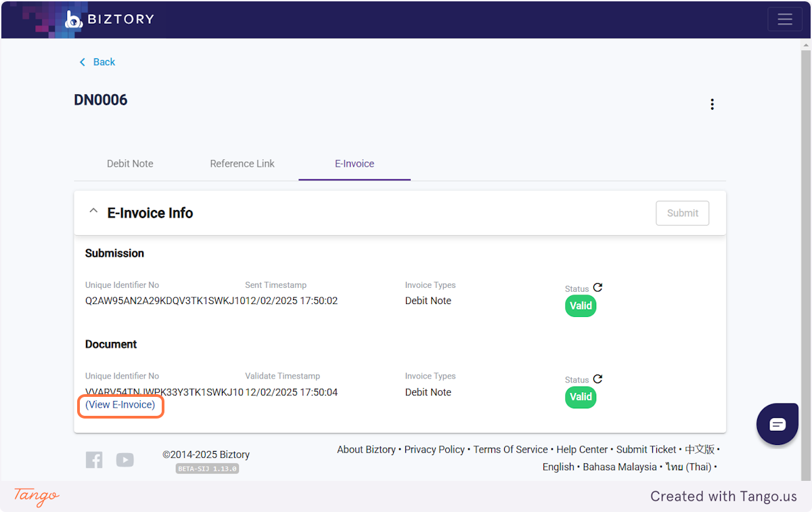Visit Biztory's YouTube channel
Image resolution: width=812 pixels, height=512 pixels.
[x=125, y=460]
